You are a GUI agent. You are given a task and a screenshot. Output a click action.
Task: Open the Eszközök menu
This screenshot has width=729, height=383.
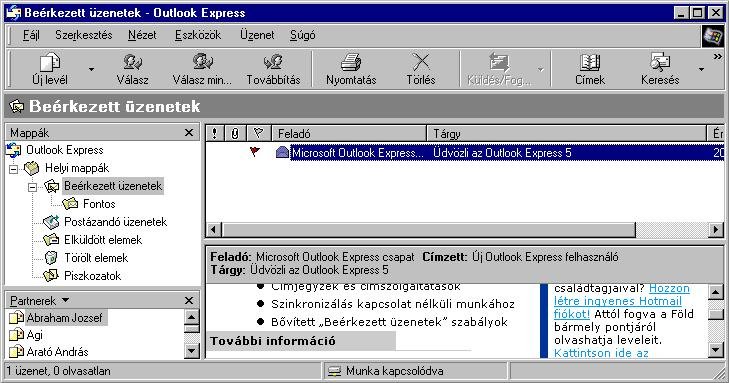click(x=198, y=35)
